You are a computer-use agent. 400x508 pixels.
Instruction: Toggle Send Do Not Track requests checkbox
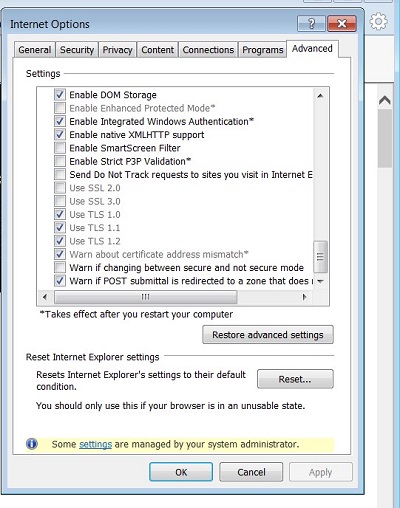[x=60, y=174]
